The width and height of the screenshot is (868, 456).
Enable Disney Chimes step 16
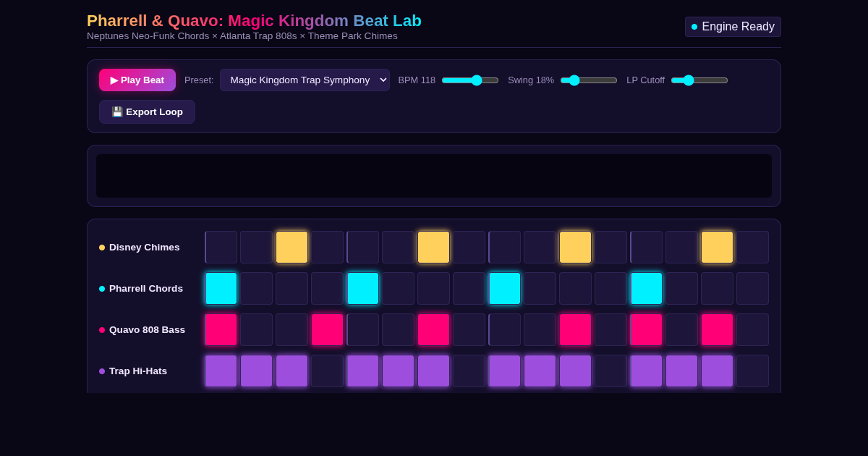753,248
